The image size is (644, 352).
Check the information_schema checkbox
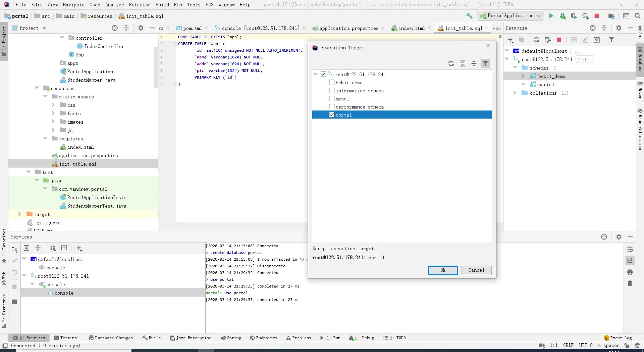(332, 90)
